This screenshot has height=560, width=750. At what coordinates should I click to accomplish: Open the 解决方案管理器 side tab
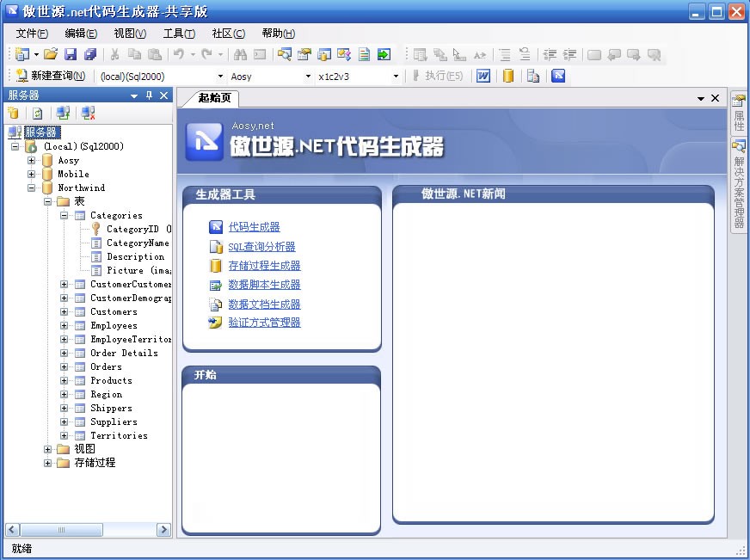click(739, 186)
